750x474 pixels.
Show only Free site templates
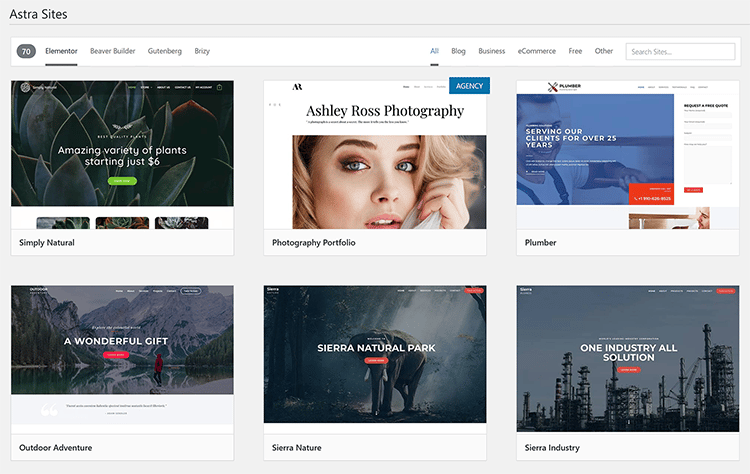[x=575, y=51]
